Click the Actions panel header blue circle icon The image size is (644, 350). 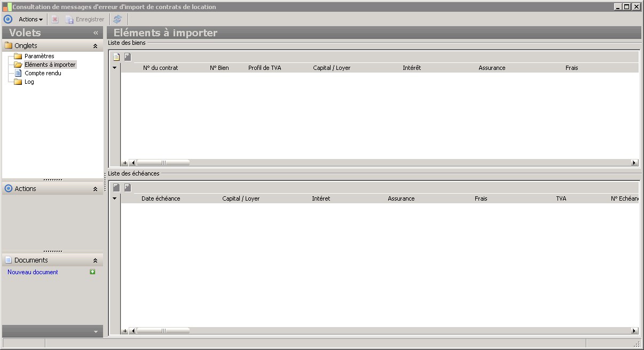point(8,188)
